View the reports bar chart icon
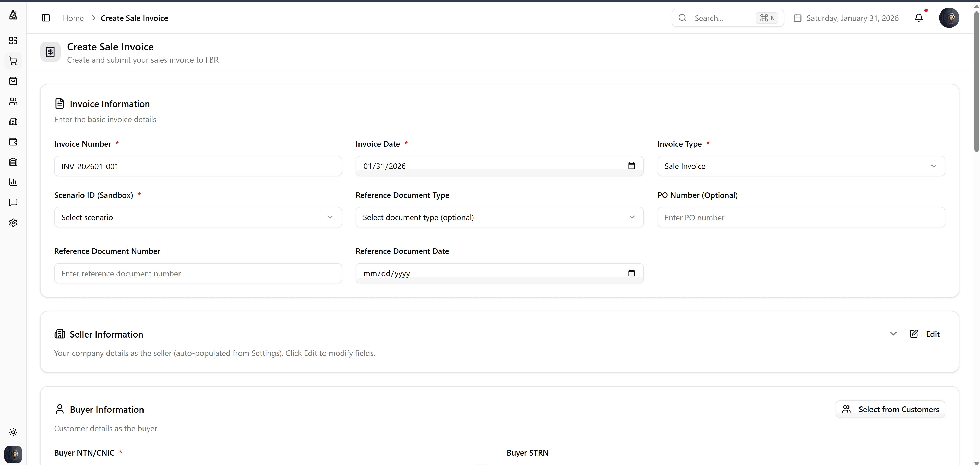Image resolution: width=980 pixels, height=465 pixels. coord(13,182)
